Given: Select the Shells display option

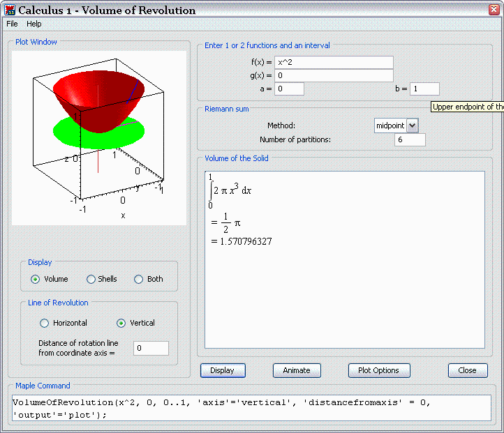Looking at the screenshot, I should click(91, 279).
